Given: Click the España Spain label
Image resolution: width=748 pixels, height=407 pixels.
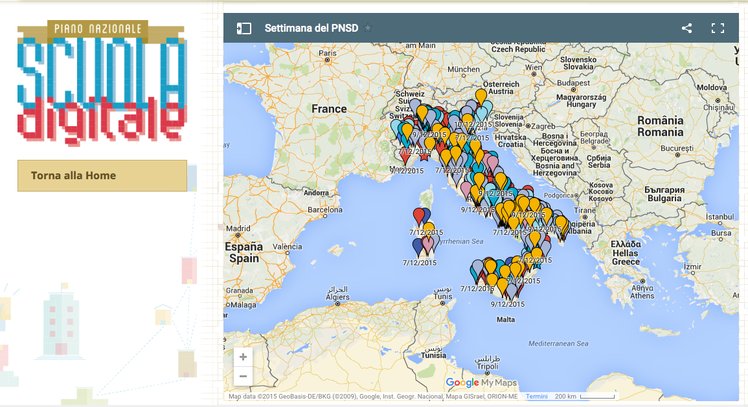Looking at the screenshot, I should point(244,252).
